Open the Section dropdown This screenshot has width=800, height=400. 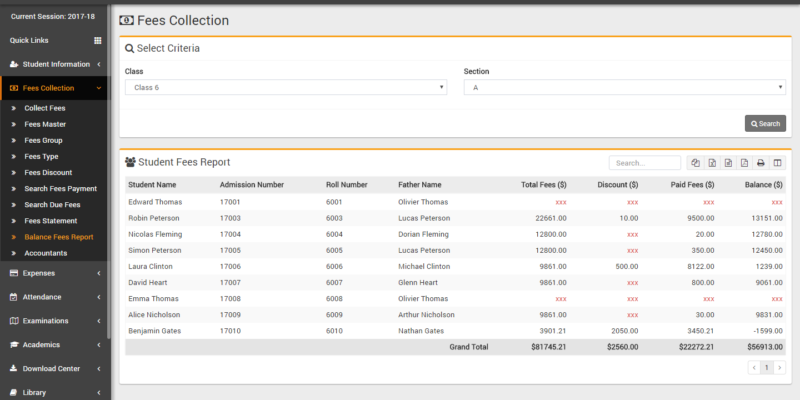pyautogui.click(x=624, y=87)
